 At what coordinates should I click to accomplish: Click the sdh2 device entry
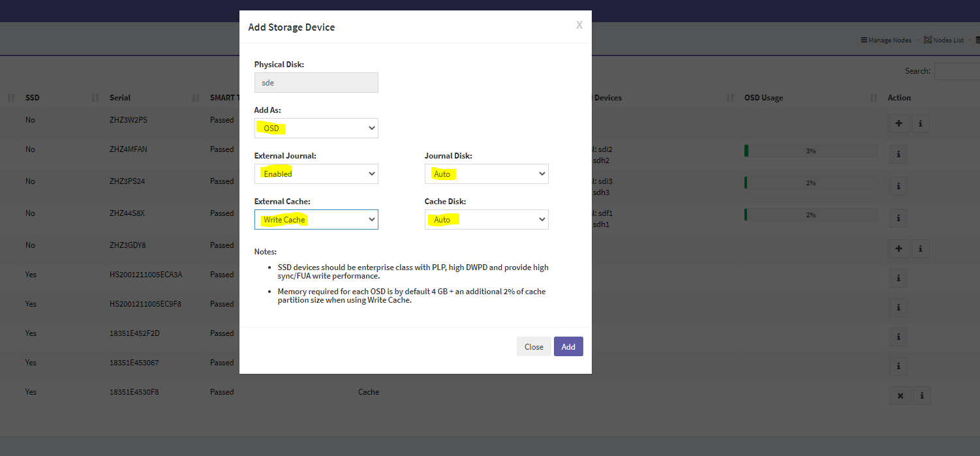tap(601, 160)
